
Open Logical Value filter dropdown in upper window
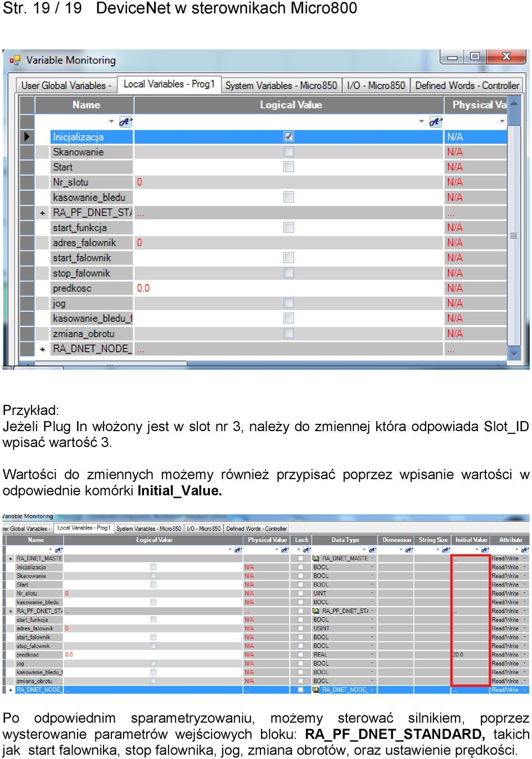422,121
